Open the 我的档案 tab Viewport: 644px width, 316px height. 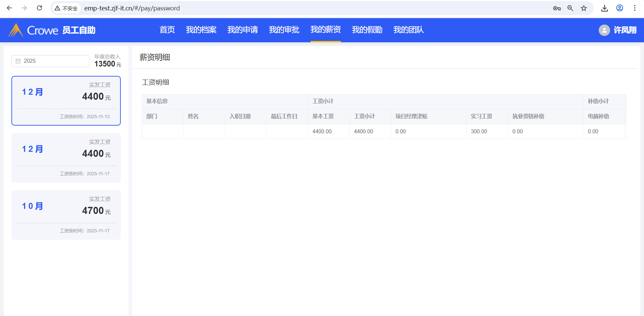point(201,30)
